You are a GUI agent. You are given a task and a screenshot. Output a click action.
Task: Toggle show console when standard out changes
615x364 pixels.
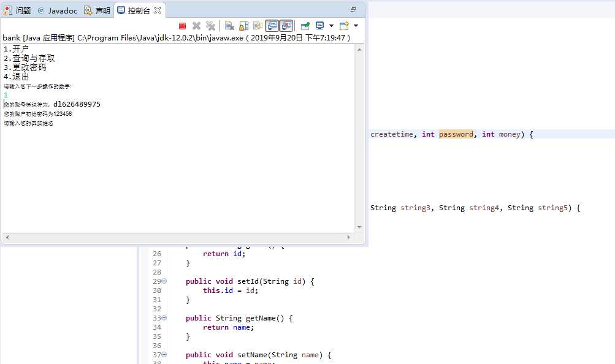(x=272, y=26)
